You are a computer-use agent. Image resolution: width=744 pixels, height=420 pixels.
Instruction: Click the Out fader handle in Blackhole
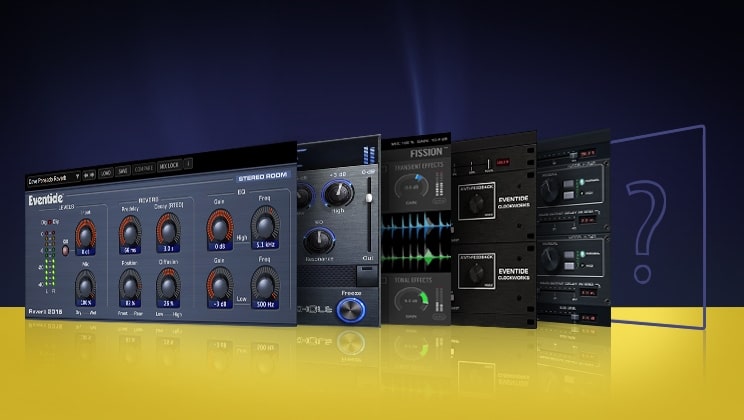(369, 197)
